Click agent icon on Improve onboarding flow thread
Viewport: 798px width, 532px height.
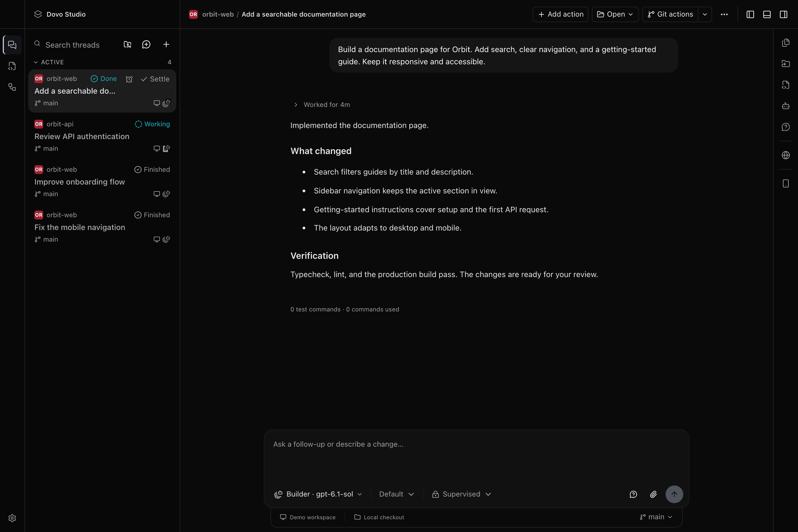pos(166,194)
